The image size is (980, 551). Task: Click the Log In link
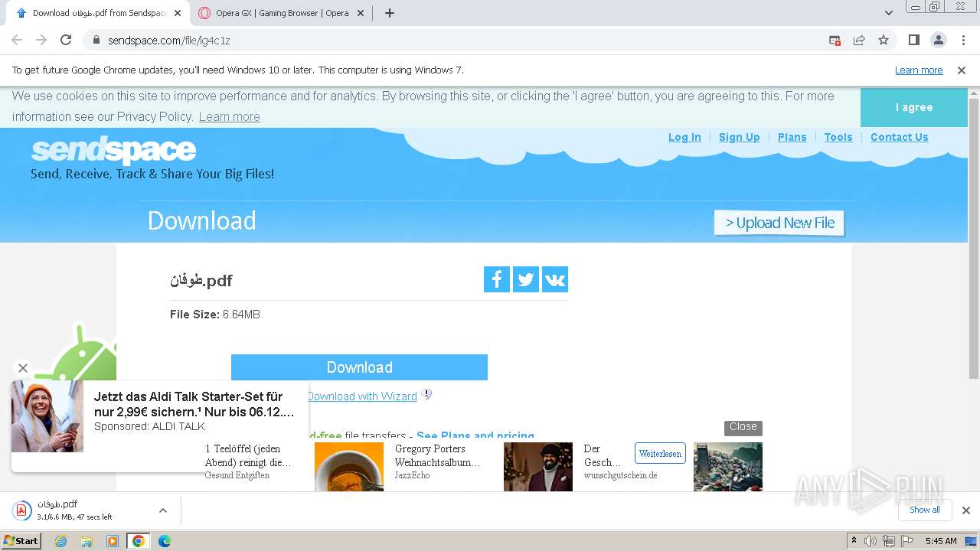(684, 137)
